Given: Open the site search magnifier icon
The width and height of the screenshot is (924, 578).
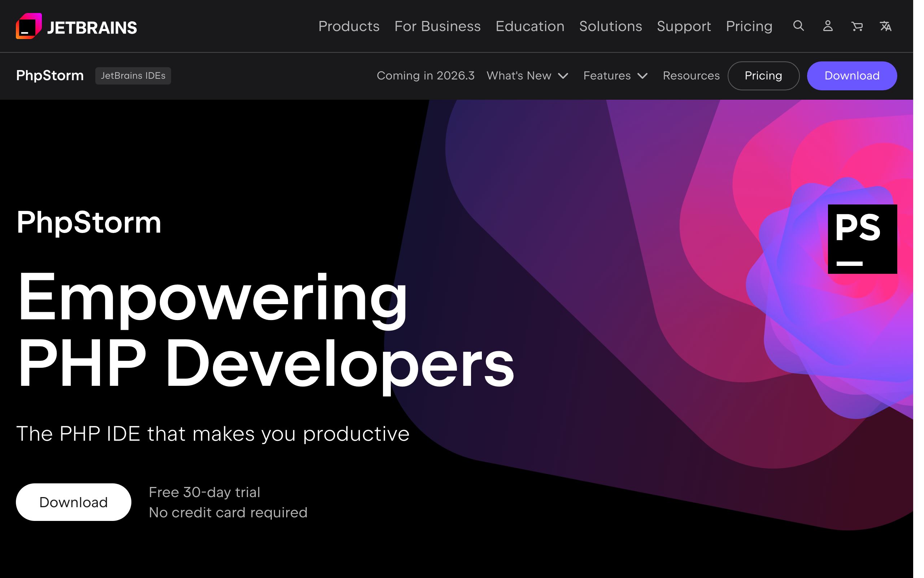Looking at the screenshot, I should [x=798, y=26].
